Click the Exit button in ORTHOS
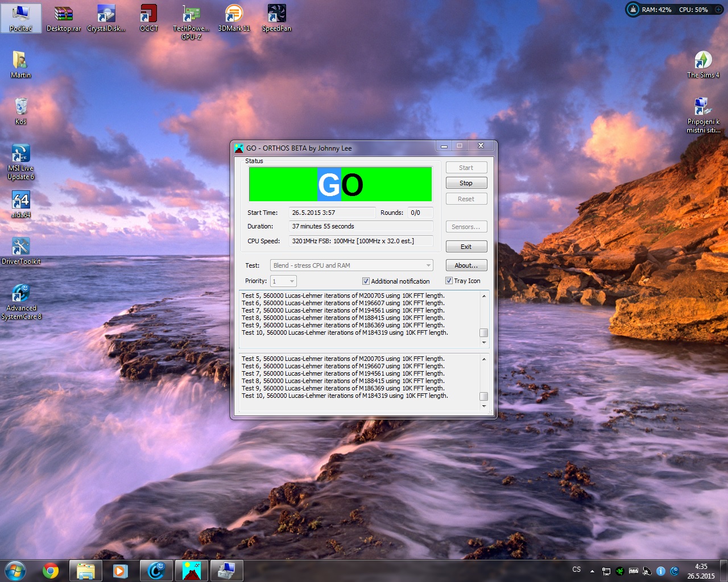Screen dimensions: 728x582 point(466,247)
